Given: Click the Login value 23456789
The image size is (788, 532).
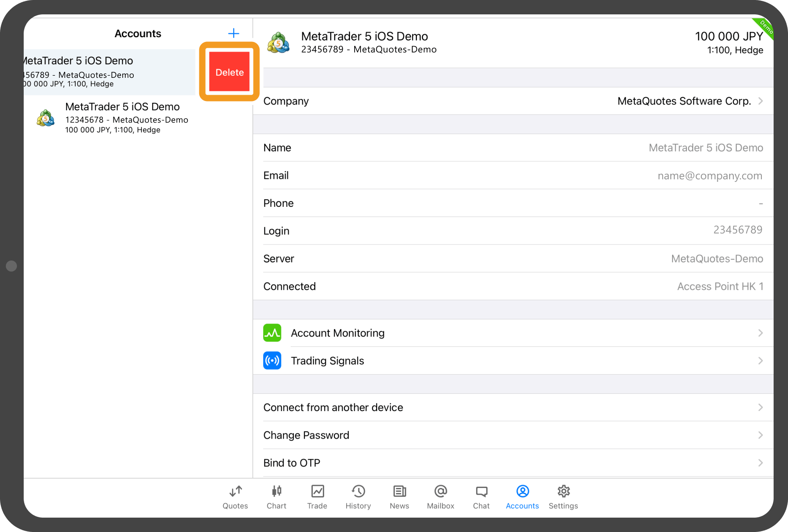Looking at the screenshot, I should (x=738, y=230).
